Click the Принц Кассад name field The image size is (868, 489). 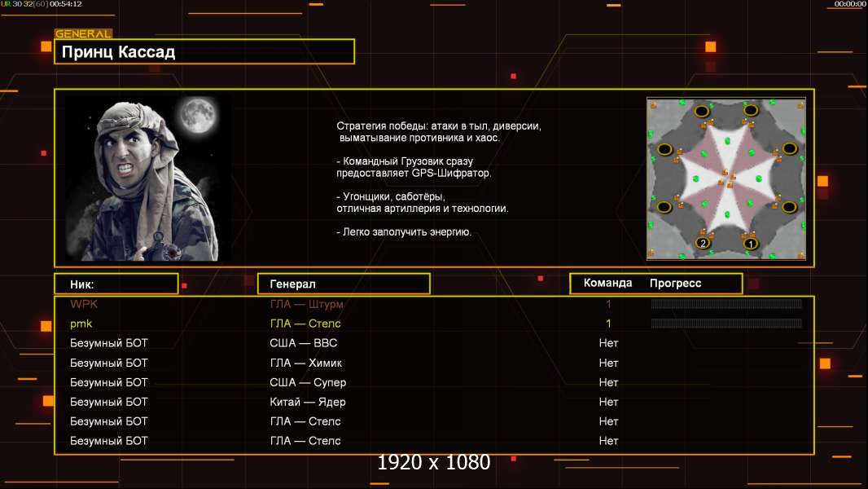[204, 51]
